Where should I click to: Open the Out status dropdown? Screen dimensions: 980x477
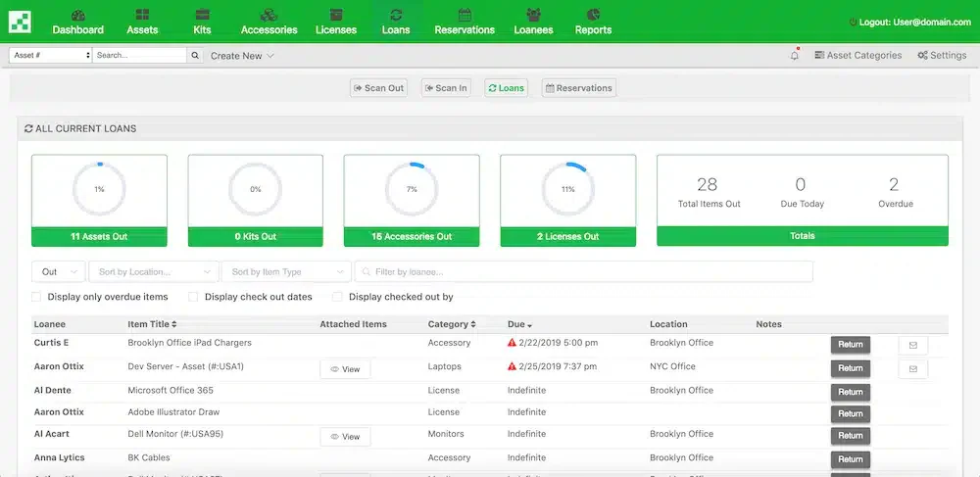pyautogui.click(x=59, y=271)
